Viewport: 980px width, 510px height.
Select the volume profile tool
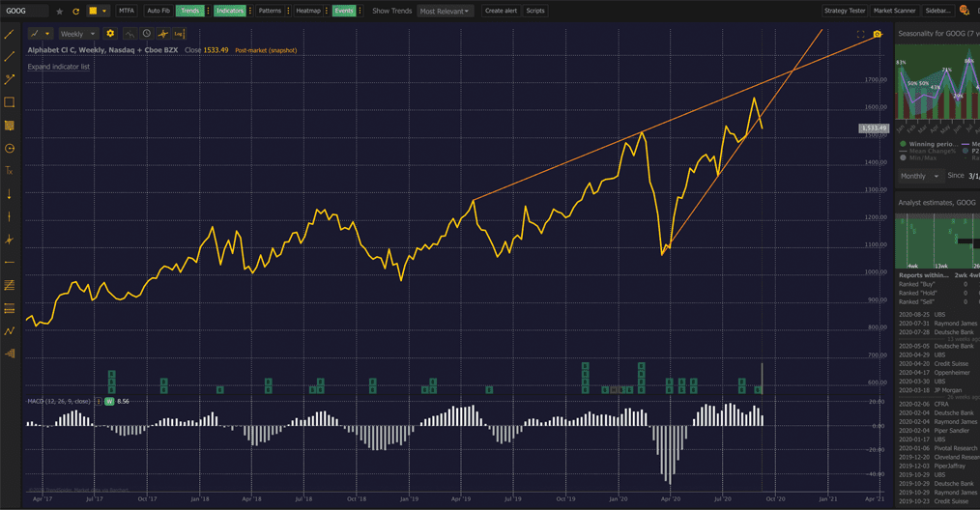(x=9, y=354)
